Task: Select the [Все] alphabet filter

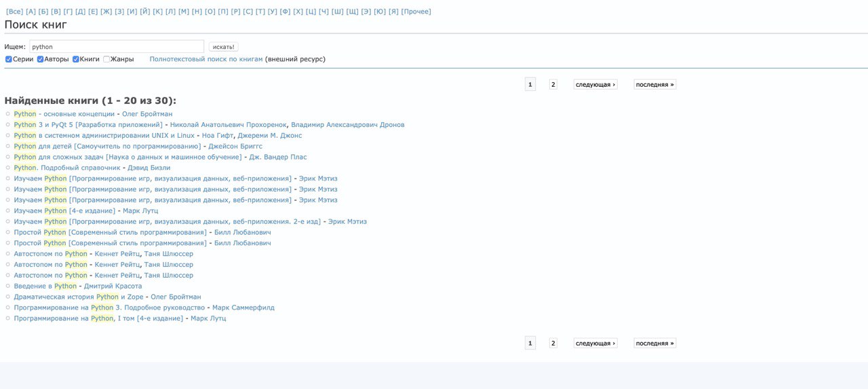Action: (14, 12)
